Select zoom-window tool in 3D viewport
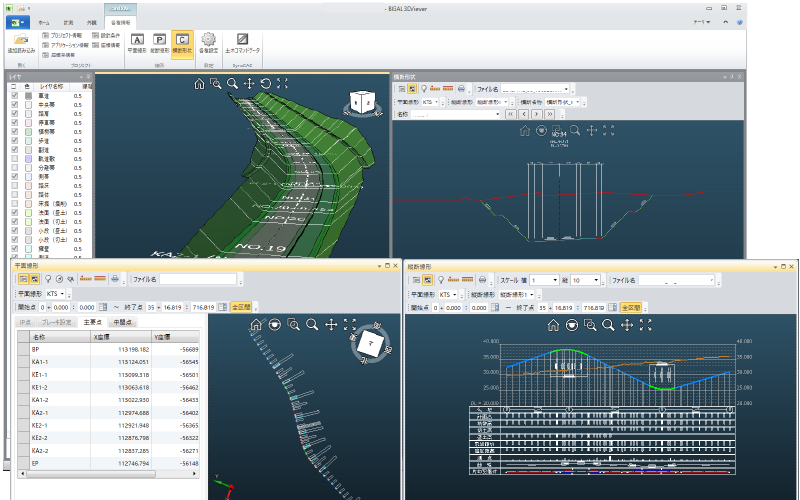The width and height of the screenshot is (800, 500). coord(216,84)
